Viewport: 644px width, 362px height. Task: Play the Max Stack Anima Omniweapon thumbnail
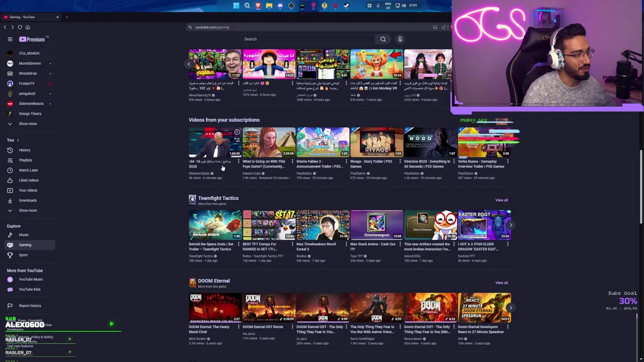(376, 225)
